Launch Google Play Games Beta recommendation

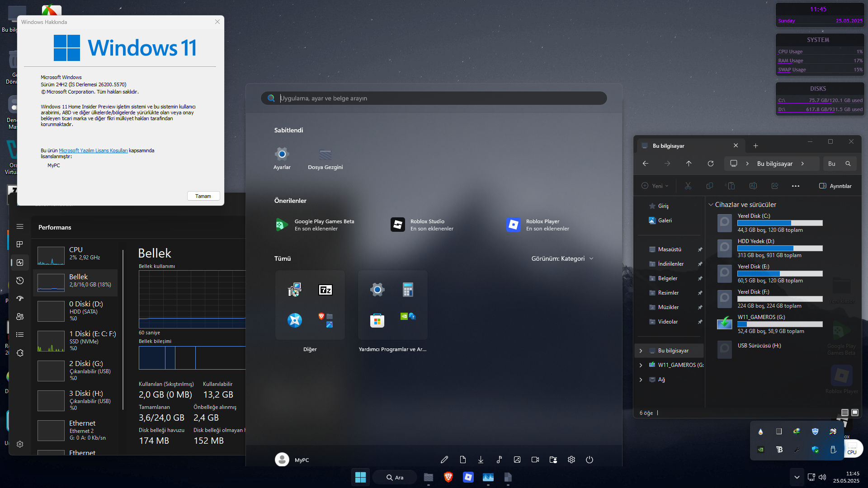[x=315, y=225]
